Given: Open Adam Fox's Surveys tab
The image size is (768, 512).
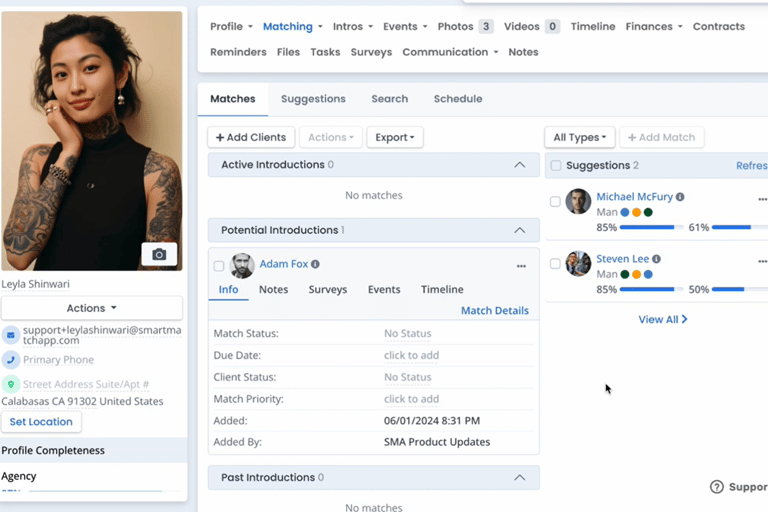Looking at the screenshot, I should (x=328, y=290).
